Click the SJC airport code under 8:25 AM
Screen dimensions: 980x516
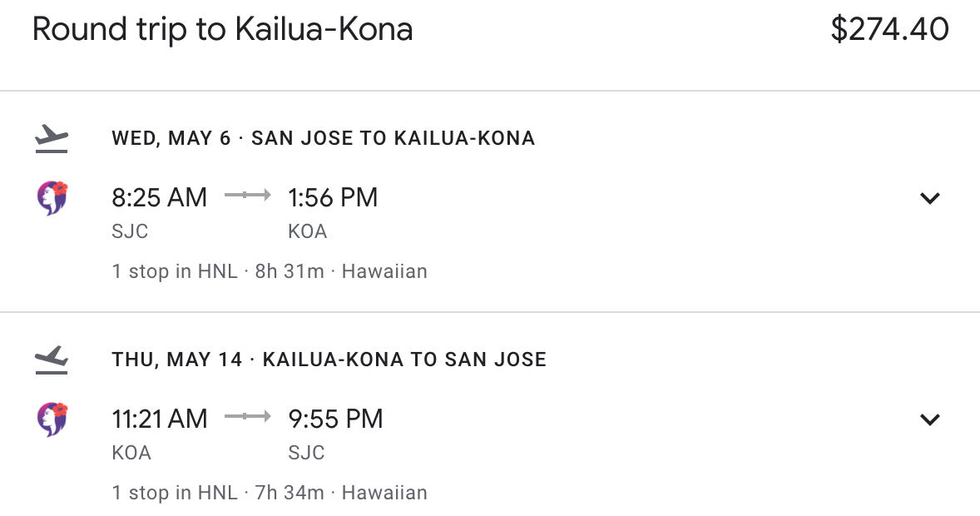click(x=130, y=232)
